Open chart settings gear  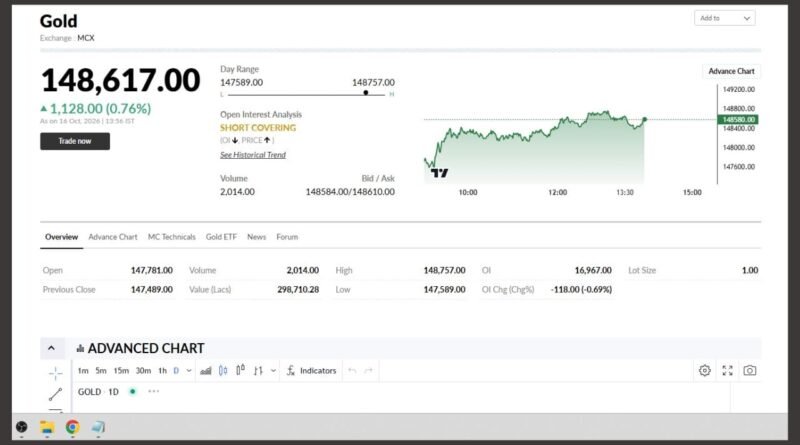click(x=705, y=370)
